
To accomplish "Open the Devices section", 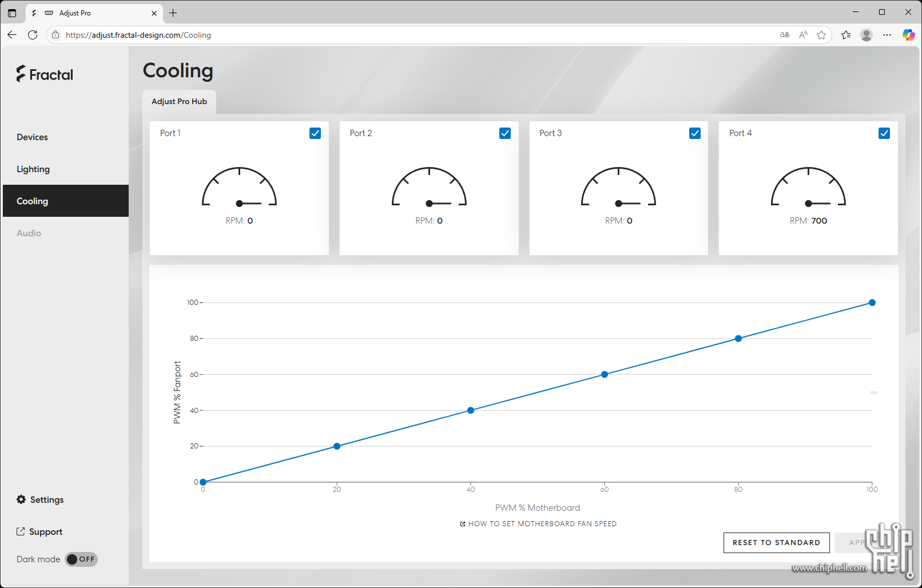I will tap(66, 137).
